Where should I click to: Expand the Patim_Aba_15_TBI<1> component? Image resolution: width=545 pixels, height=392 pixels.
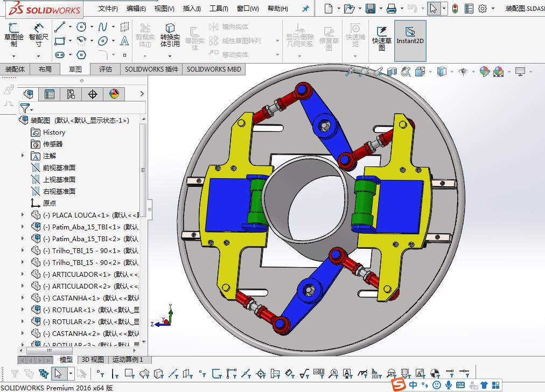coord(23,227)
